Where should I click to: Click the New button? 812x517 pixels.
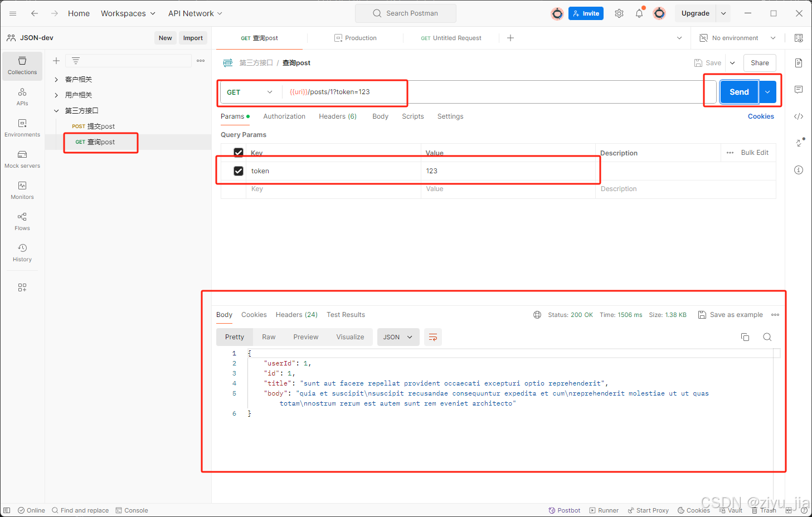(165, 38)
